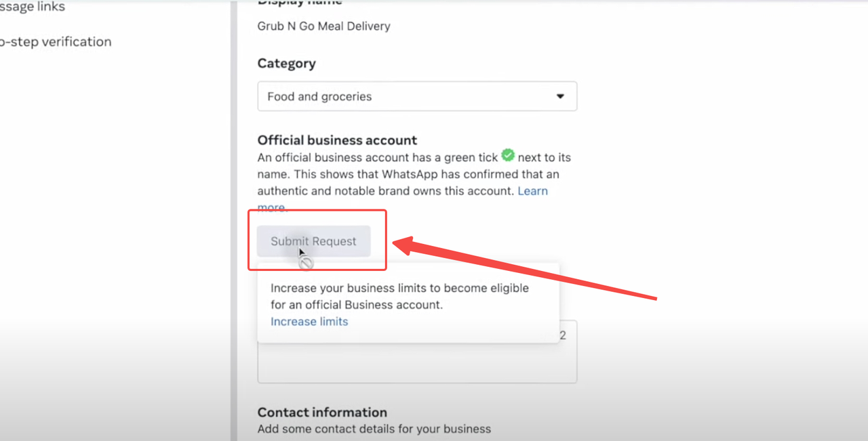
Task: Open Two-step verification sidebar item
Action: pos(54,42)
